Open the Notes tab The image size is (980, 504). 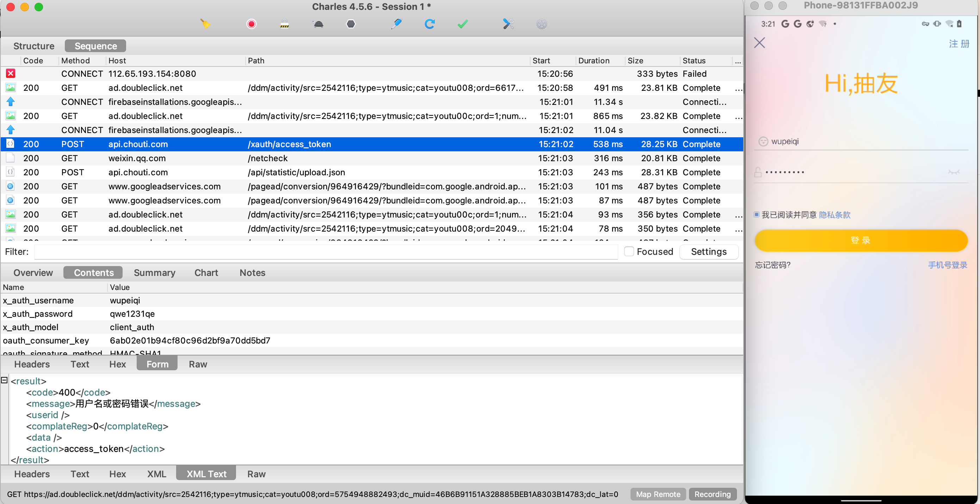252,272
